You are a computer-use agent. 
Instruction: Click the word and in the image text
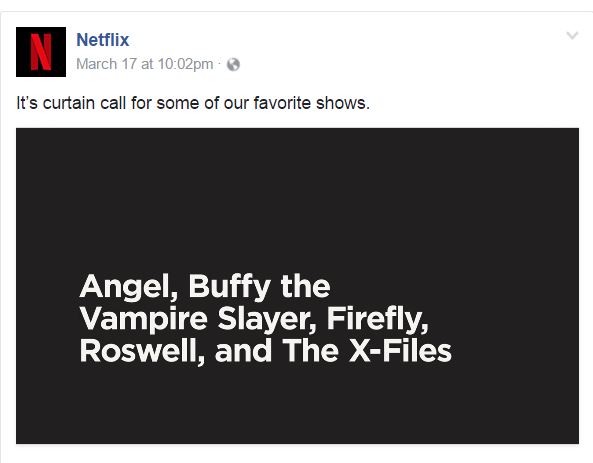pyautogui.click(x=243, y=351)
